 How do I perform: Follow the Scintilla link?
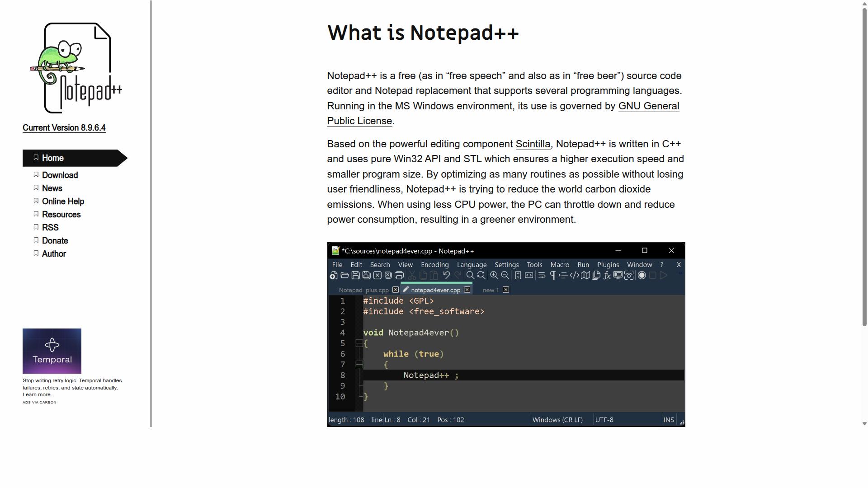pyautogui.click(x=533, y=144)
